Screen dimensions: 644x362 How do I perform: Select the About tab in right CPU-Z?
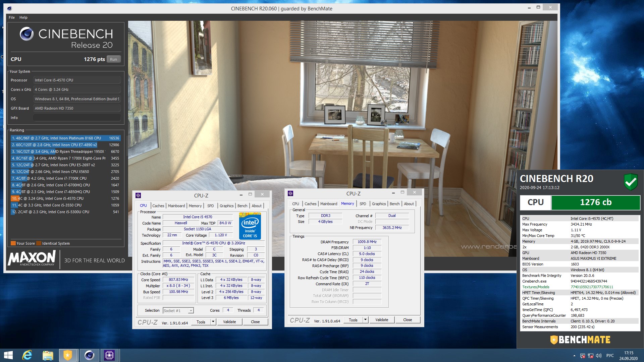pos(409,204)
